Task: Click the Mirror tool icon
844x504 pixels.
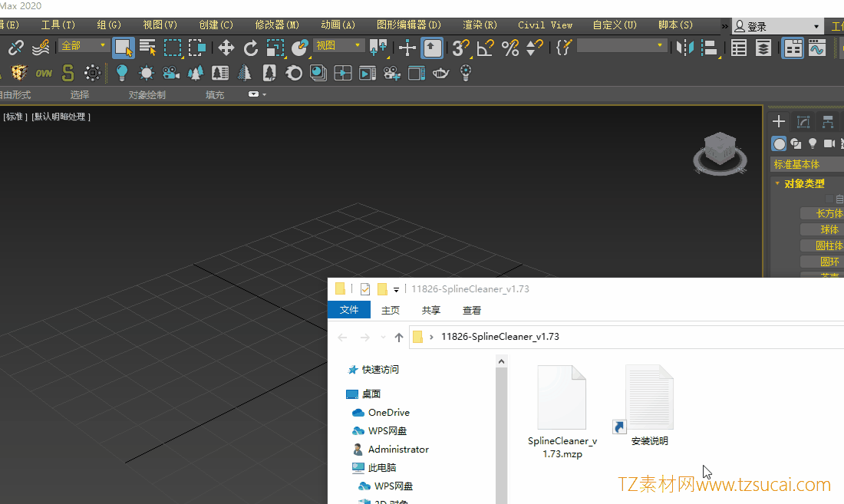Action: click(684, 48)
